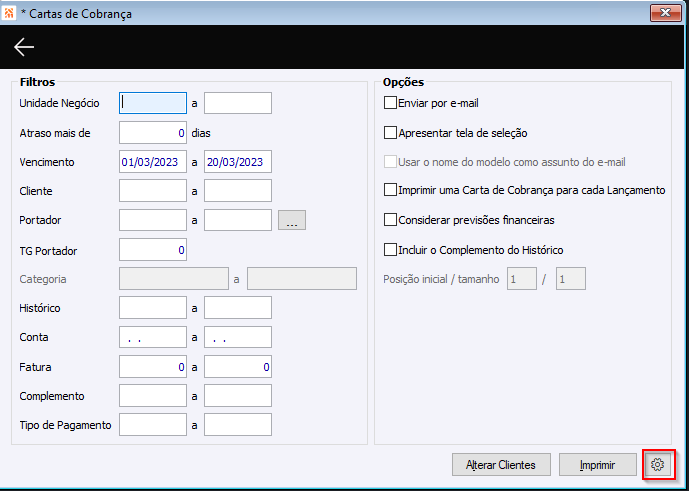This screenshot has width=689, height=491.
Task: Click the second Tipo de Pagamento field
Action: [238, 425]
